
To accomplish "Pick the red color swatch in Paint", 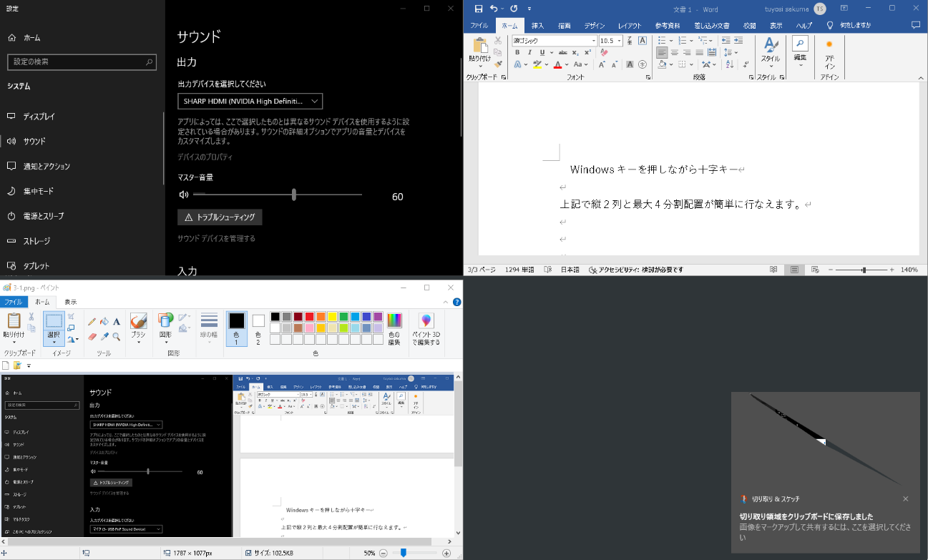I will click(310, 317).
